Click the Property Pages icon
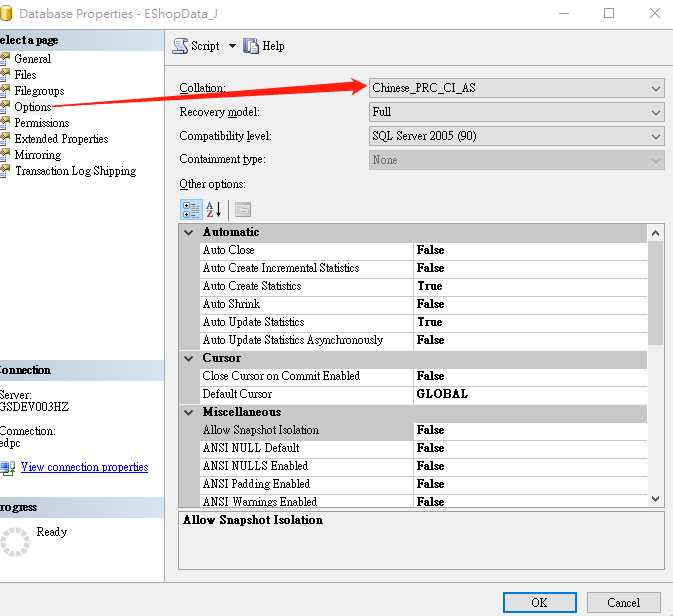The width and height of the screenshot is (673, 616). click(243, 209)
